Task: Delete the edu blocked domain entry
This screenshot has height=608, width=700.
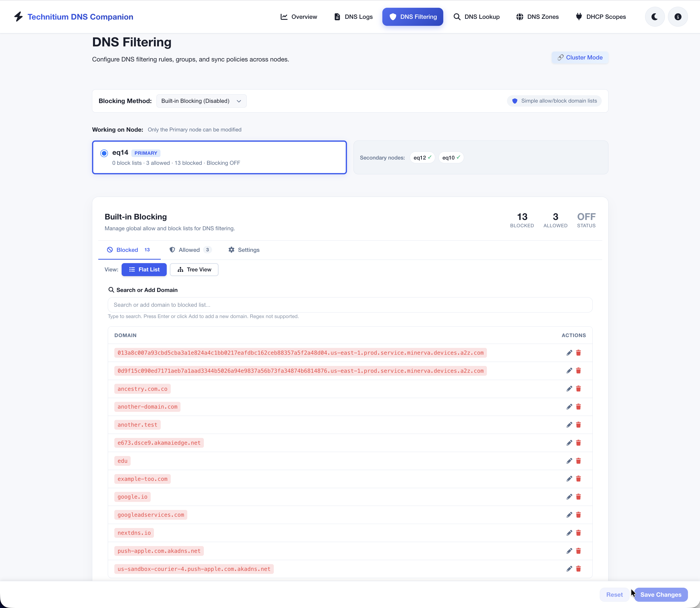Action: [x=579, y=461]
